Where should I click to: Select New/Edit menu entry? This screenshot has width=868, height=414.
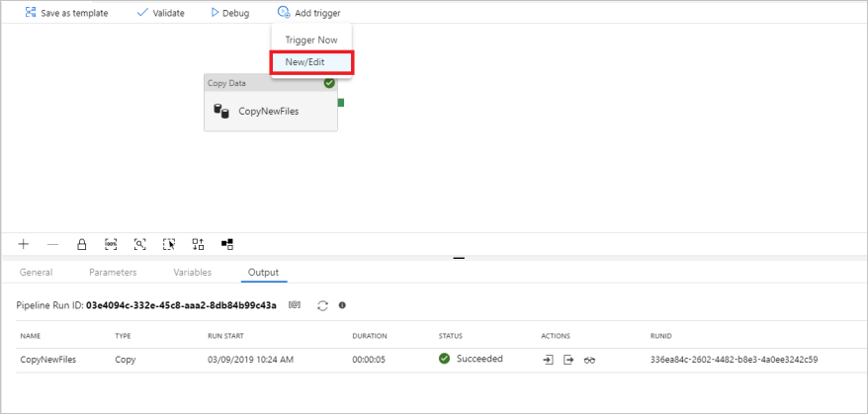click(311, 62)
